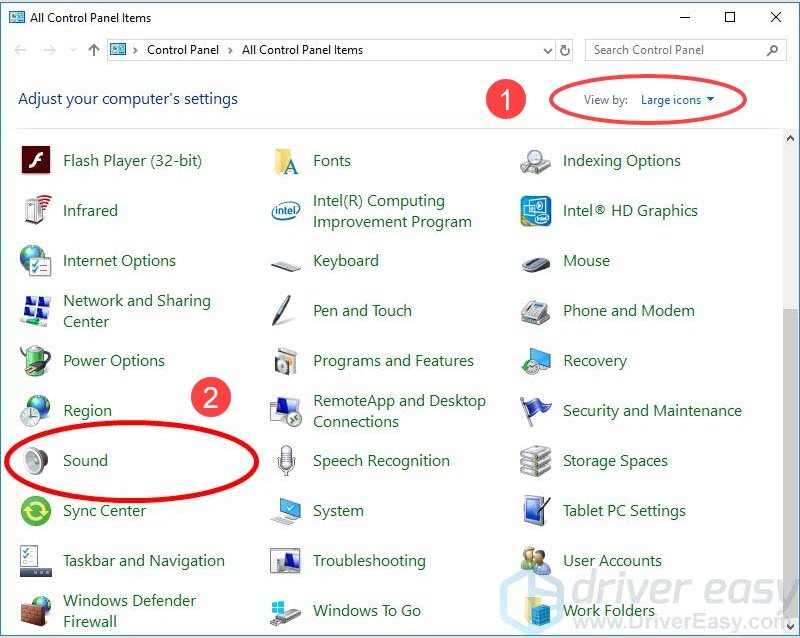
Task: Open the Intel HD Graphics icon
Action: [536, 211]
